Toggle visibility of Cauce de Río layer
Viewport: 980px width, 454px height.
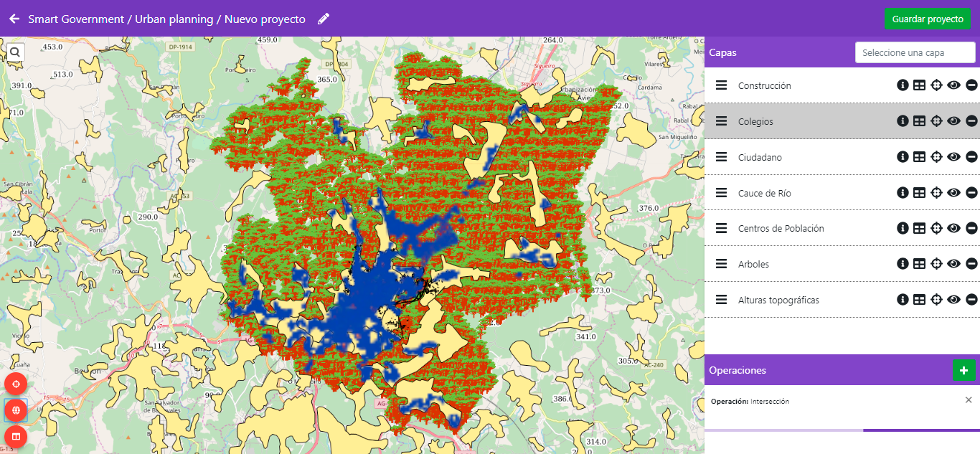click(x=953, y=193)
